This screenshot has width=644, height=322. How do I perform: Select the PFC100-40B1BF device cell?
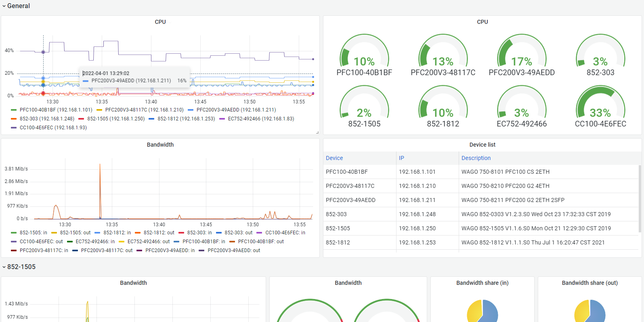tap(360, 172)
